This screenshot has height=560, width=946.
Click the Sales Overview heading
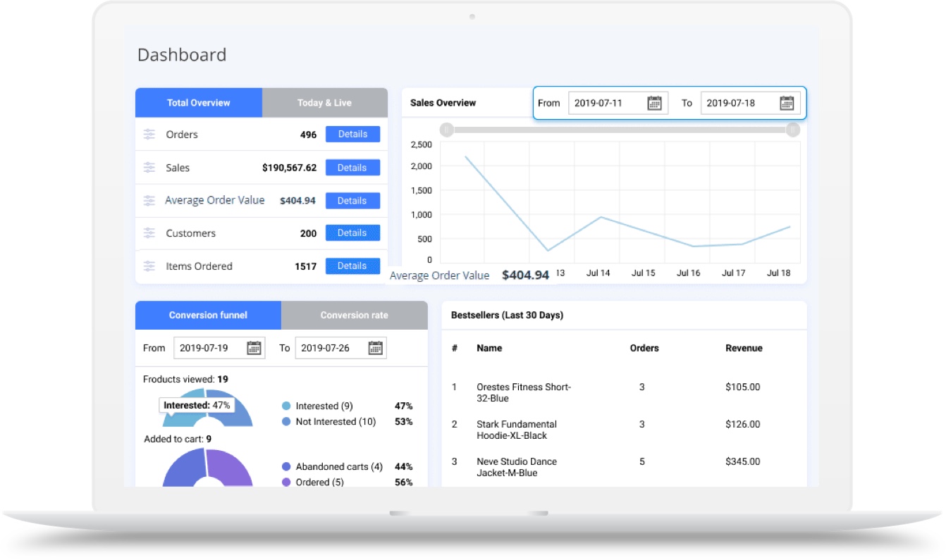[x=443, y=103]
